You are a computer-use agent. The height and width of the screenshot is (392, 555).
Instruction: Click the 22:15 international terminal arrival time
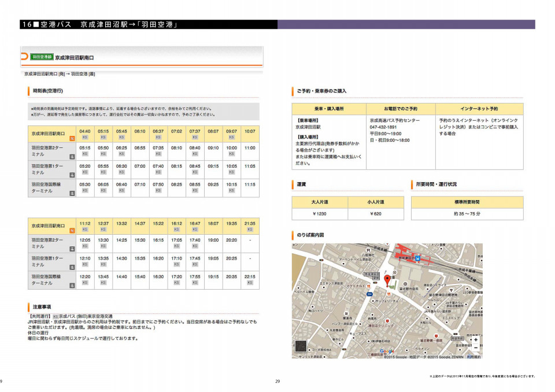[250, 277]
